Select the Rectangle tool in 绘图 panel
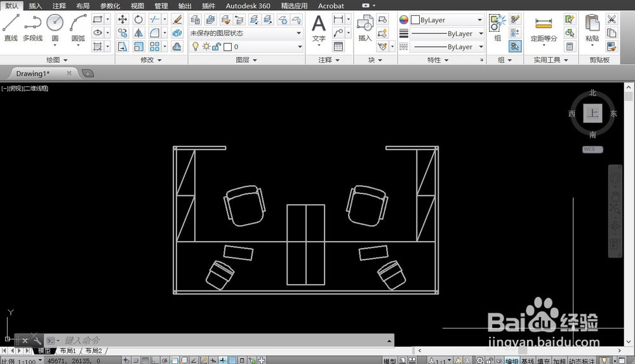The image size is (635, 364). 98,19
